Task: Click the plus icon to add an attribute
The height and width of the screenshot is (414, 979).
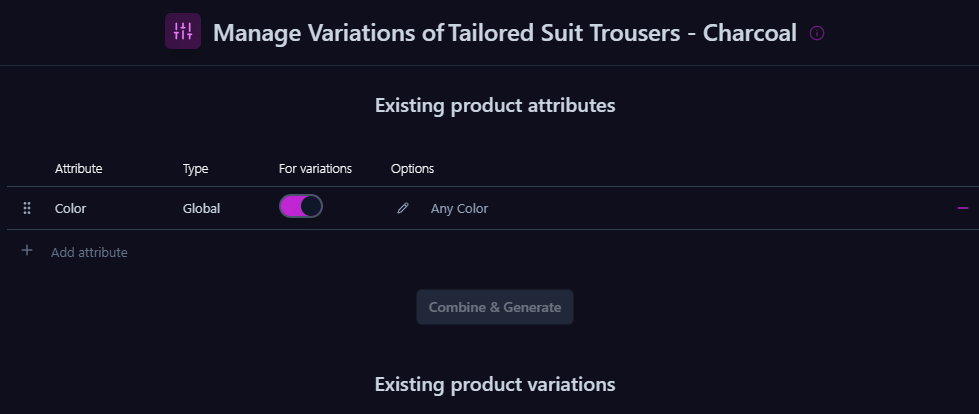Action: tap(27, 251)
